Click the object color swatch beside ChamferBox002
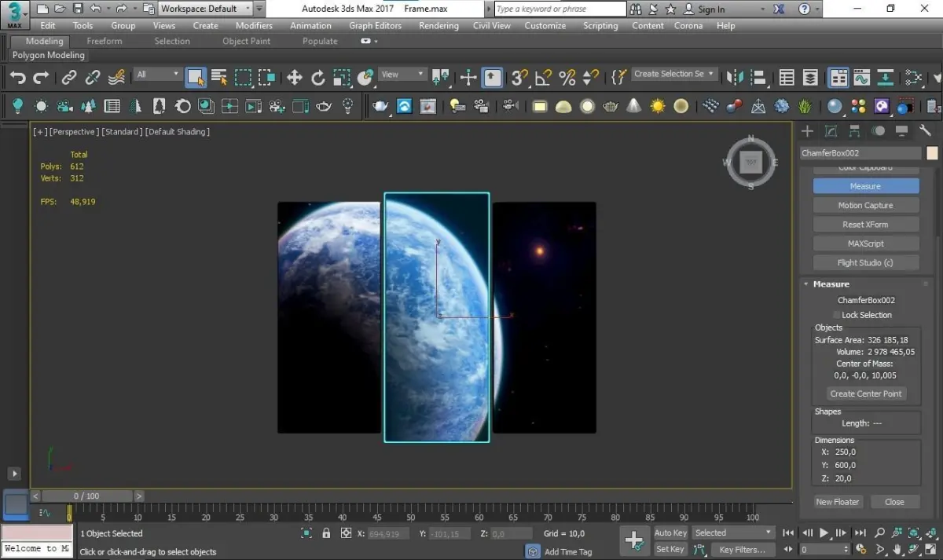Image resolution: width=943 pixels, height=560 pixels. point(932,153)
